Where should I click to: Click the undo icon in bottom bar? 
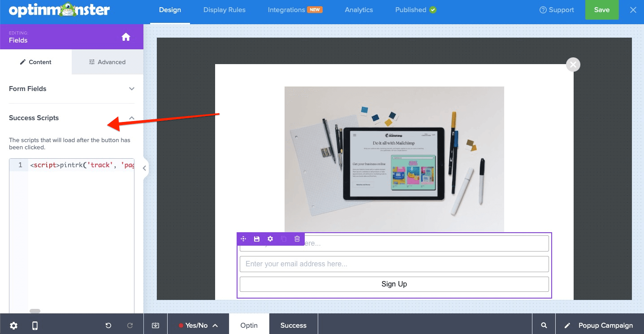pos(108,326)
